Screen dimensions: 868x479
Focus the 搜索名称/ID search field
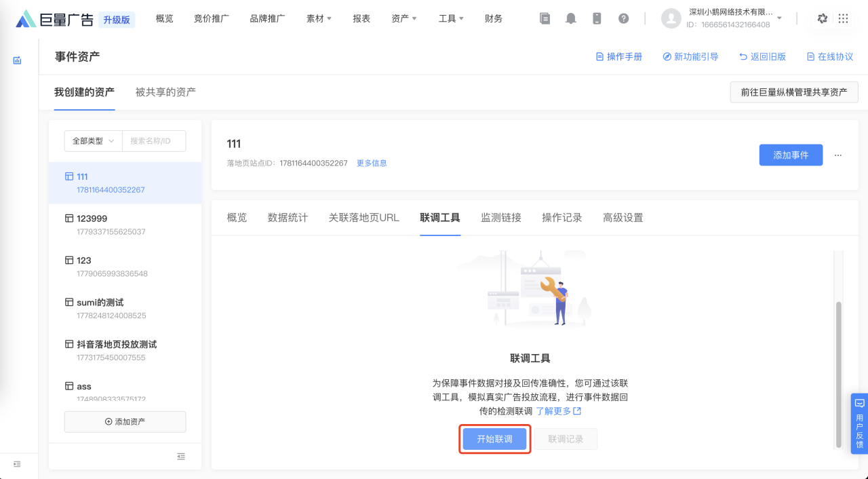point(154,141)
